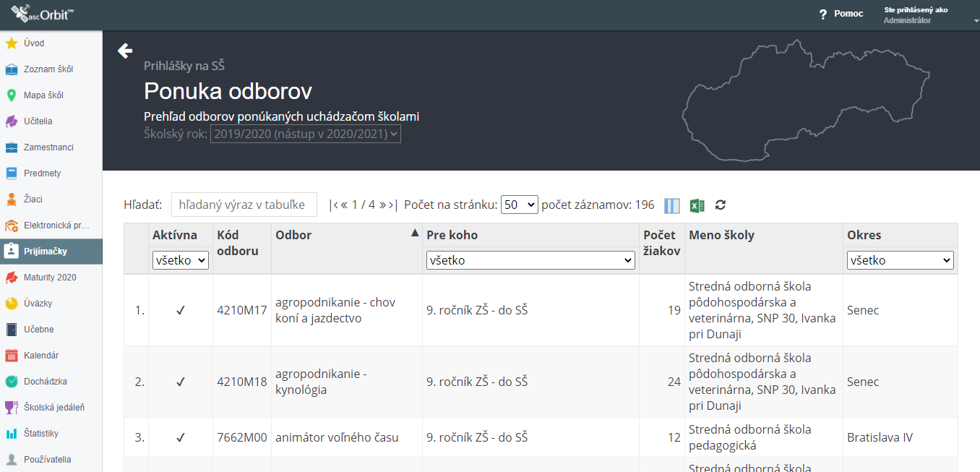Open the Úvod star icon
This screenshot has height=472, width=980.
tap(11, 43)
